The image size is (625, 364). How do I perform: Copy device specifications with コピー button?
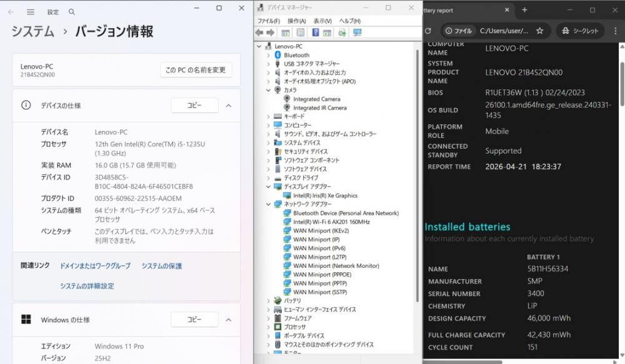pyautogui.click(x=194, y=106)
